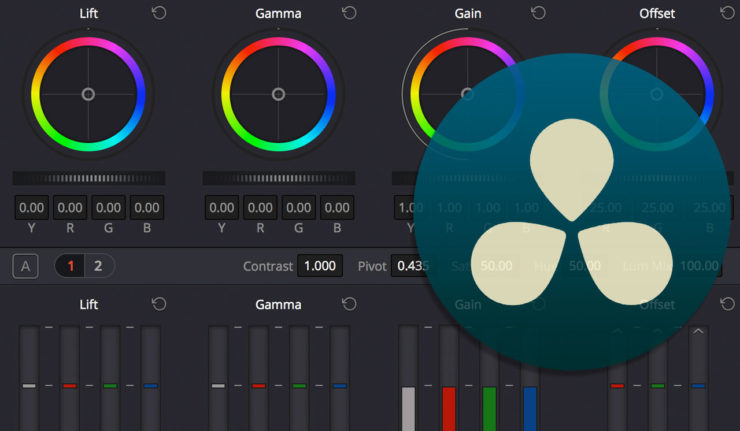Reset the Offset color wheel
Viewport: 740px width, 431px height.
pyautogui.click(x=728, y=13)
